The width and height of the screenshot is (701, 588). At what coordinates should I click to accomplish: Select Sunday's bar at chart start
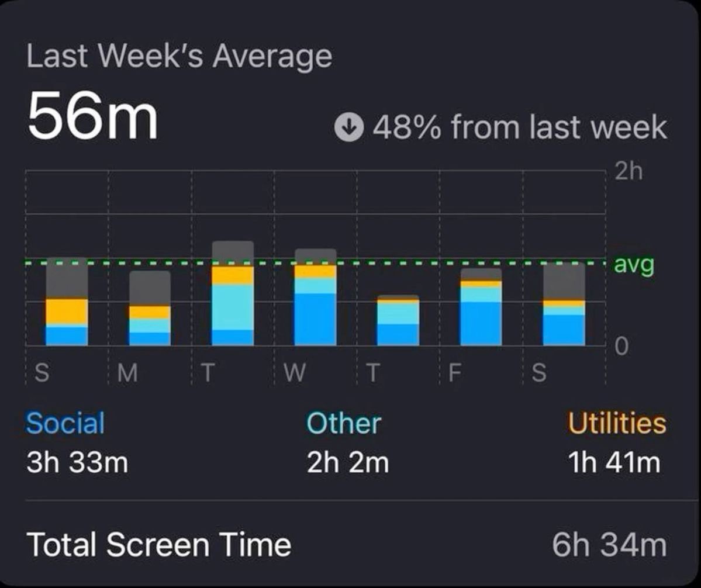point(67,301)
